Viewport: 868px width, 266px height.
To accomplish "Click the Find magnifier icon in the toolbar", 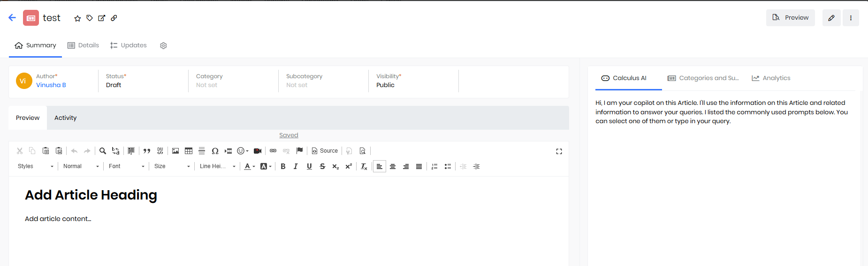I will pos(103,151).
